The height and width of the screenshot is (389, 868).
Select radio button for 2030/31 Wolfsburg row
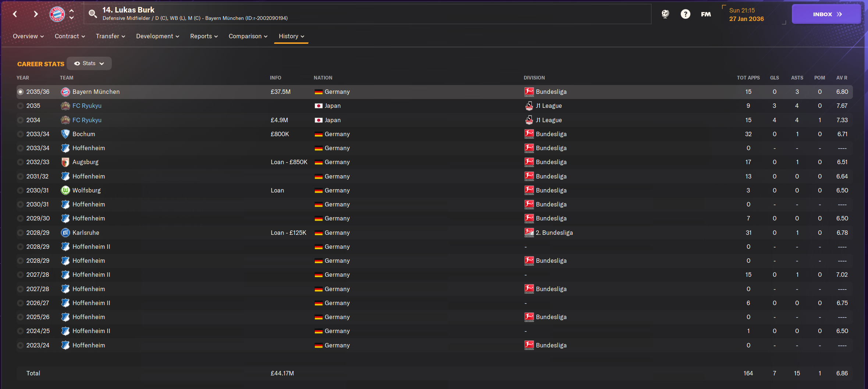[21, 190]
